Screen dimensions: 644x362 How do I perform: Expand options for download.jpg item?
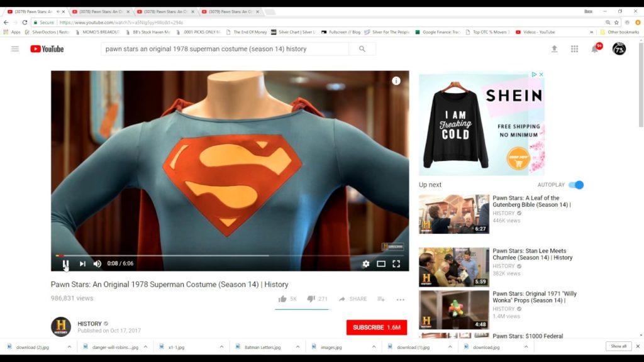[526, 347]
